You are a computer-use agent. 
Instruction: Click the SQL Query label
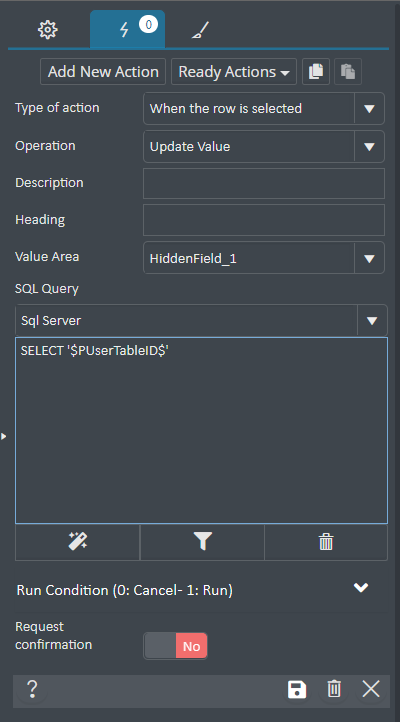pyautogui.click(x=47, y=289)
